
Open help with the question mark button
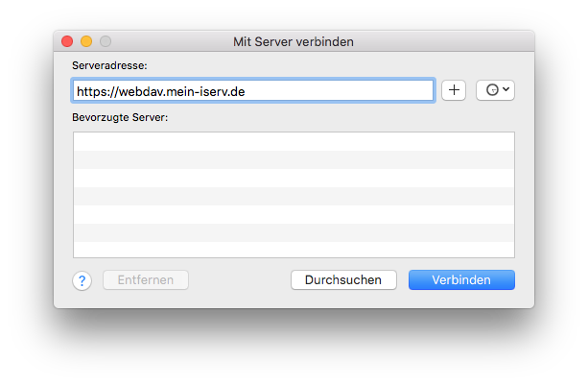tap(82, 280)
